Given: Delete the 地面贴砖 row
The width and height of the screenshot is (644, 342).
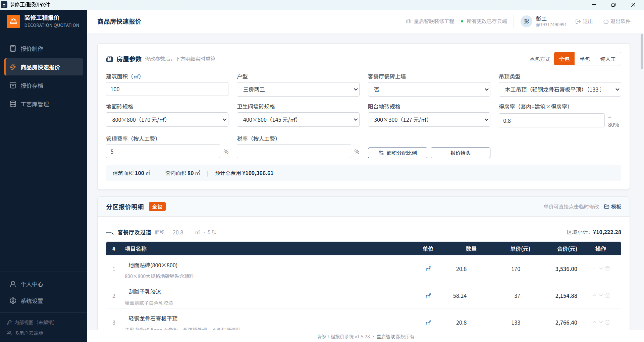Looking at the screenshot, I should coord(607,269).
